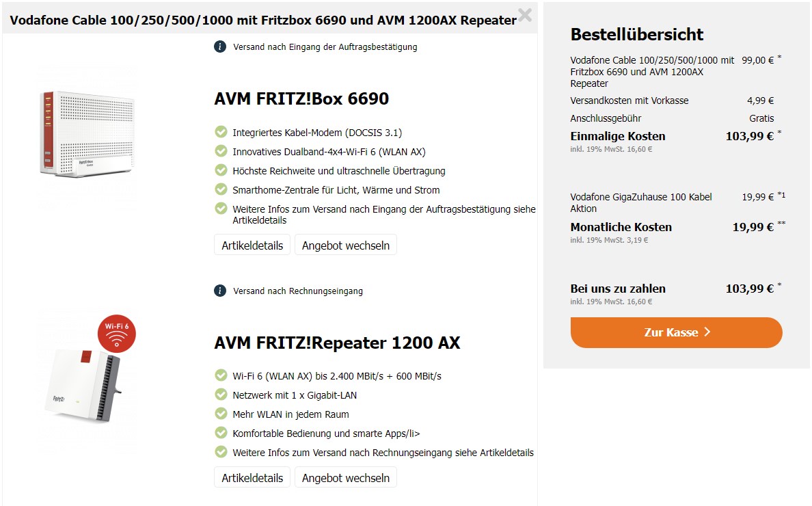
Task: Open Artikeldetails for FRITZ!Box 6690
Action: point(252,245)
